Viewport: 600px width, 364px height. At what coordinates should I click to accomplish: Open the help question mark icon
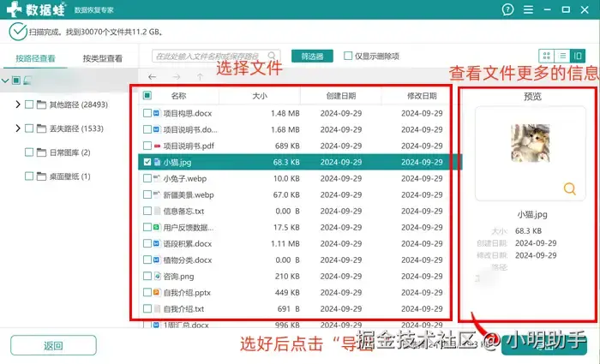coord(507,9)
